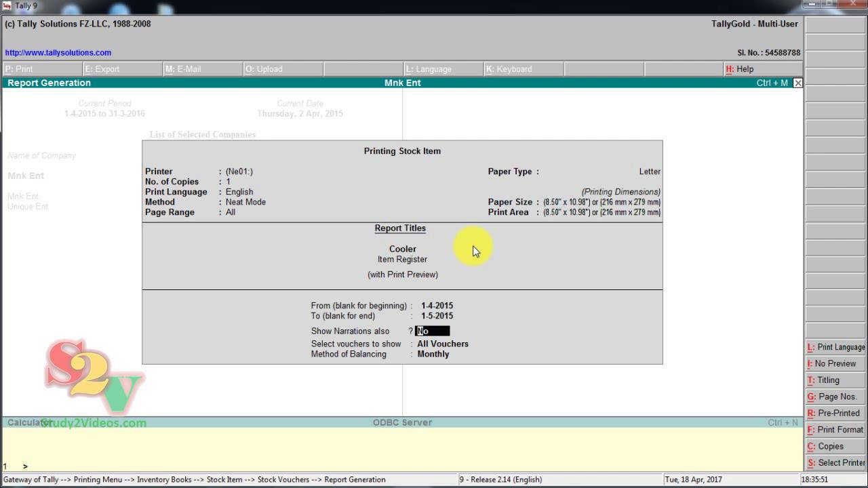Click the calculator input line
The image size is (868, 488).
(x=402, y=466)
